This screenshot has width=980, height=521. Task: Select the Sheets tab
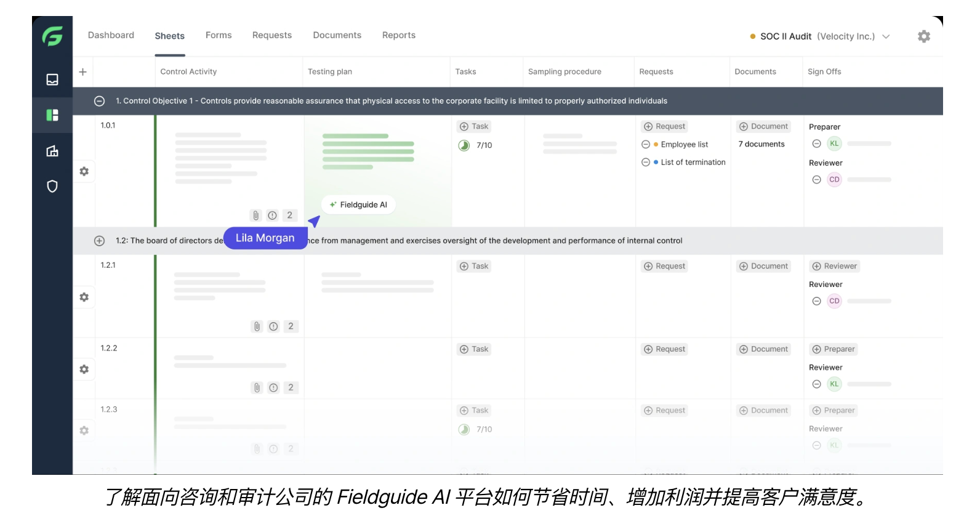coord(170,36)
